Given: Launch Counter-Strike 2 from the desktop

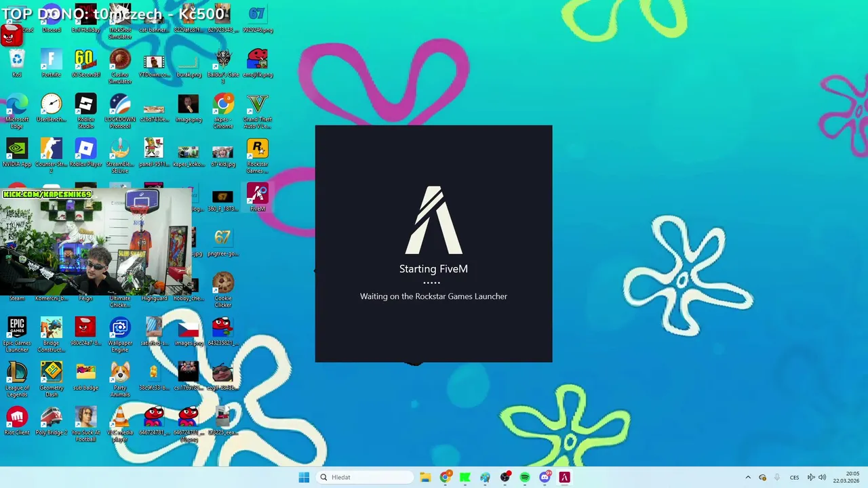Looking at the screenshot, I should point(52,156).
